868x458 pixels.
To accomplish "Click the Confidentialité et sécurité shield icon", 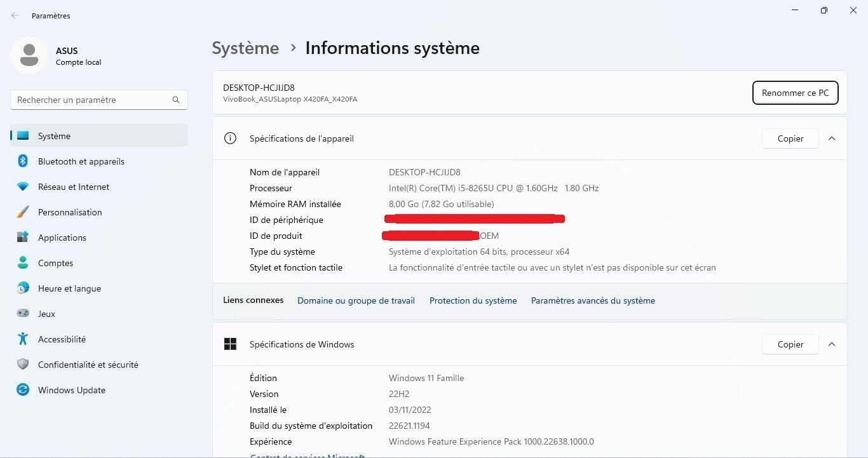I will pyautogui.click(x=23, y=365).
